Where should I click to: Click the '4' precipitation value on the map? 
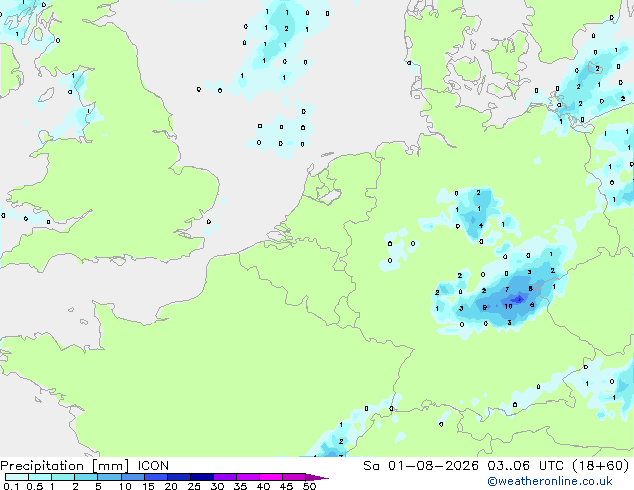click(481, 226)
